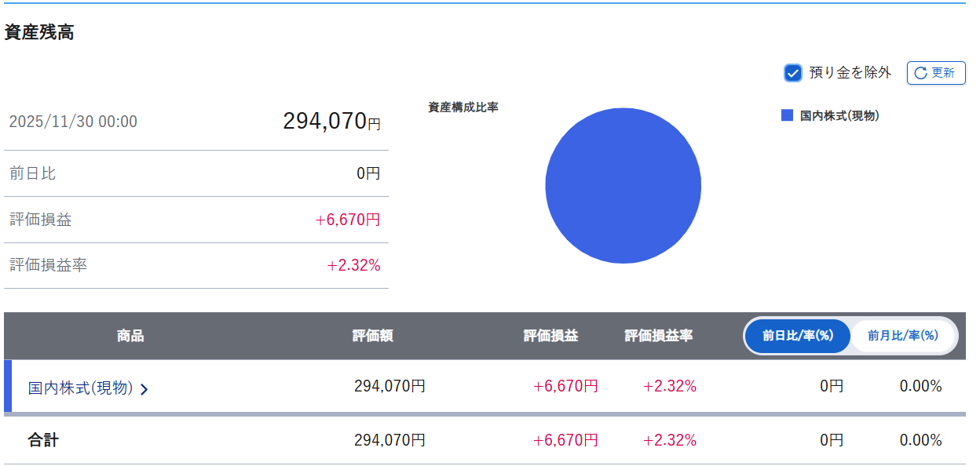The width and height of the screenshot is (980, 466).
Task: Click the blue pie chart
Action: 623,186
